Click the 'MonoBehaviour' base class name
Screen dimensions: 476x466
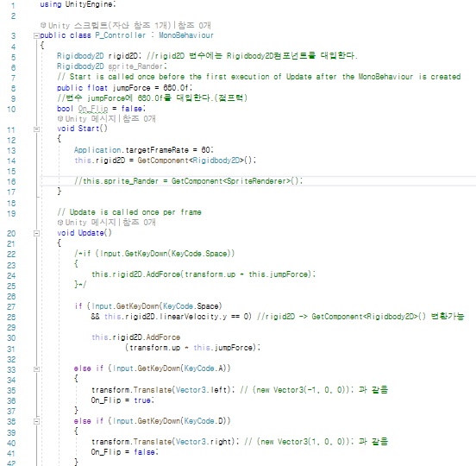pyautogui.click(x=186, y=35)
